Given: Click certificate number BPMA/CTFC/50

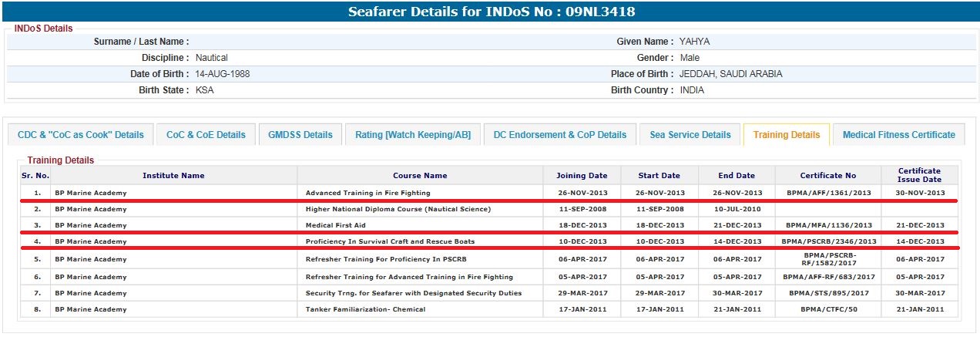Looking at the screenshot, I should click(828, 309).
